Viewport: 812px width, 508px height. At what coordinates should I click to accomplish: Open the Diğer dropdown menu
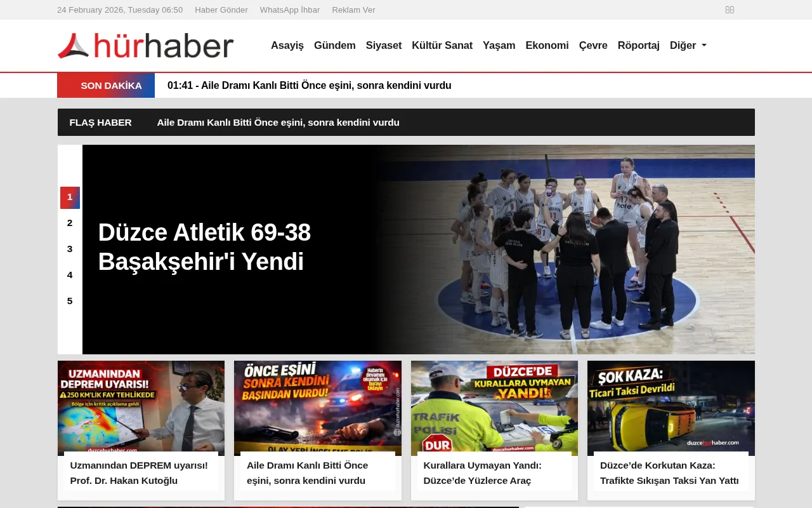point(688,45)
